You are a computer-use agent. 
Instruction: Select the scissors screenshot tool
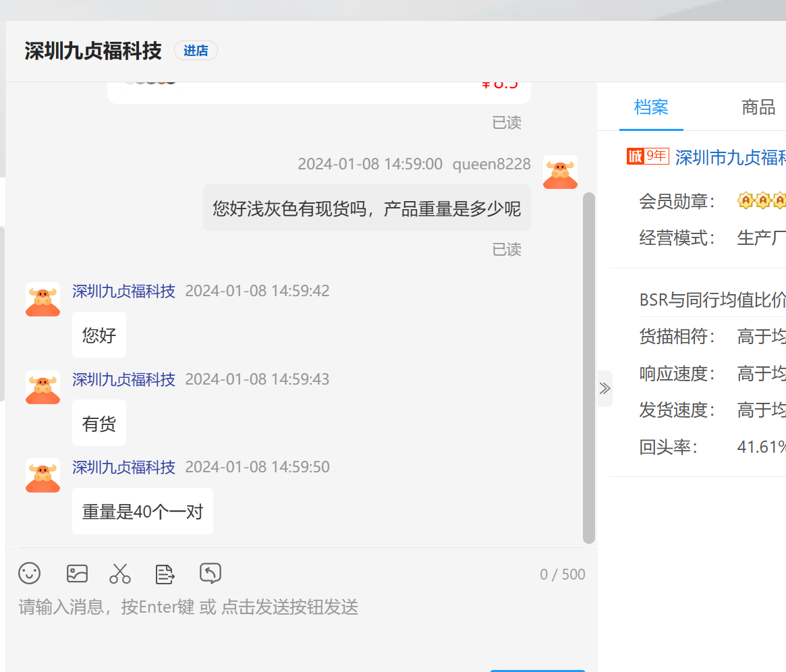(120, 573)
